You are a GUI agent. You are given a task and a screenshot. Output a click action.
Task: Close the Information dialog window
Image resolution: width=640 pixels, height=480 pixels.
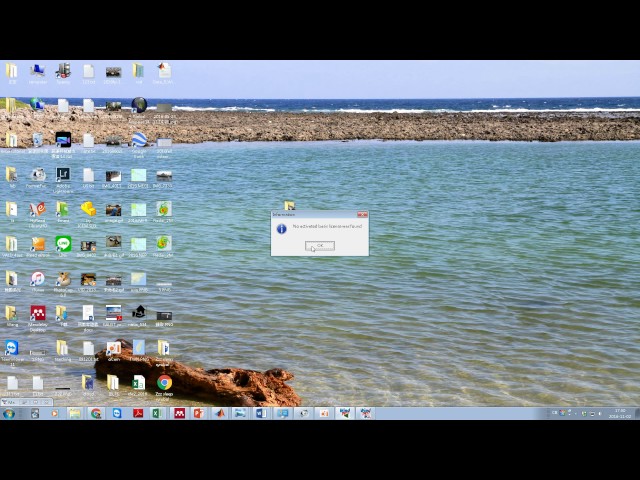tap(362, 214)
